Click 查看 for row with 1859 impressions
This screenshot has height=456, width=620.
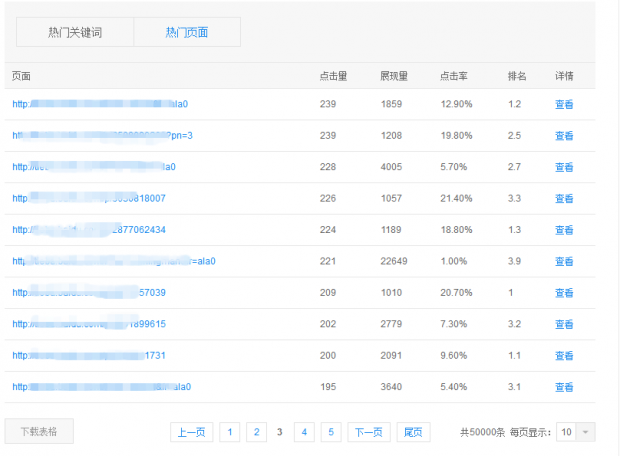[564, 104]
